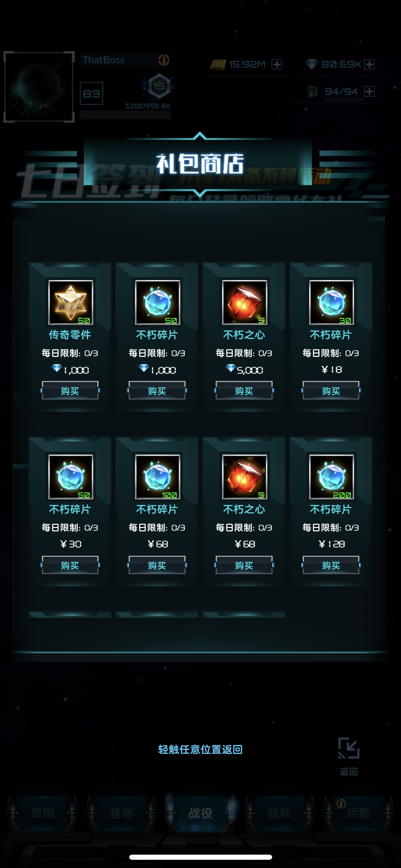Image resolution: width=401 pixels, height=868 pixels.
Task: Tap the 不朽碎片 icon with quantity 30
Action: click(x=331, y=302)
